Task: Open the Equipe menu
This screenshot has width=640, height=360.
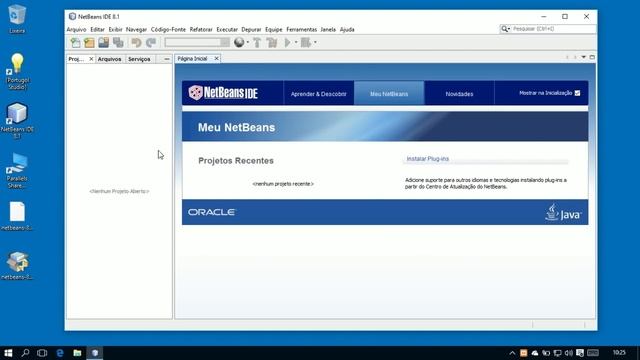Action: 273,29
